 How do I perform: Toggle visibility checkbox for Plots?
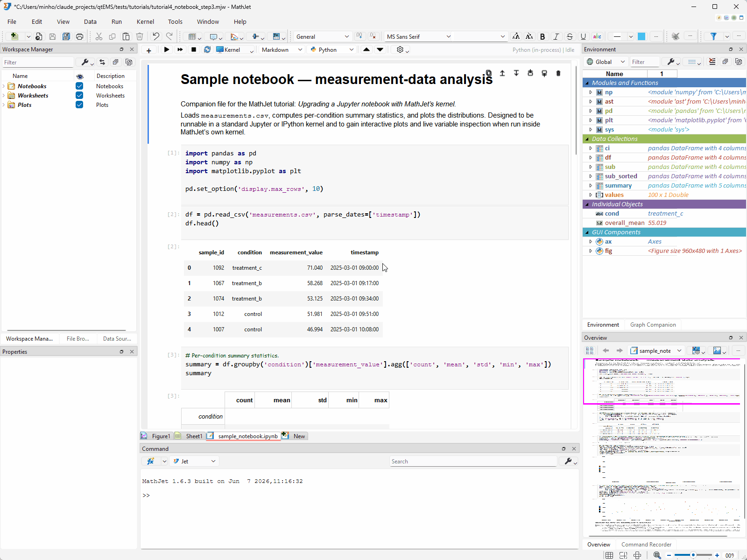(x=79, y=105)
